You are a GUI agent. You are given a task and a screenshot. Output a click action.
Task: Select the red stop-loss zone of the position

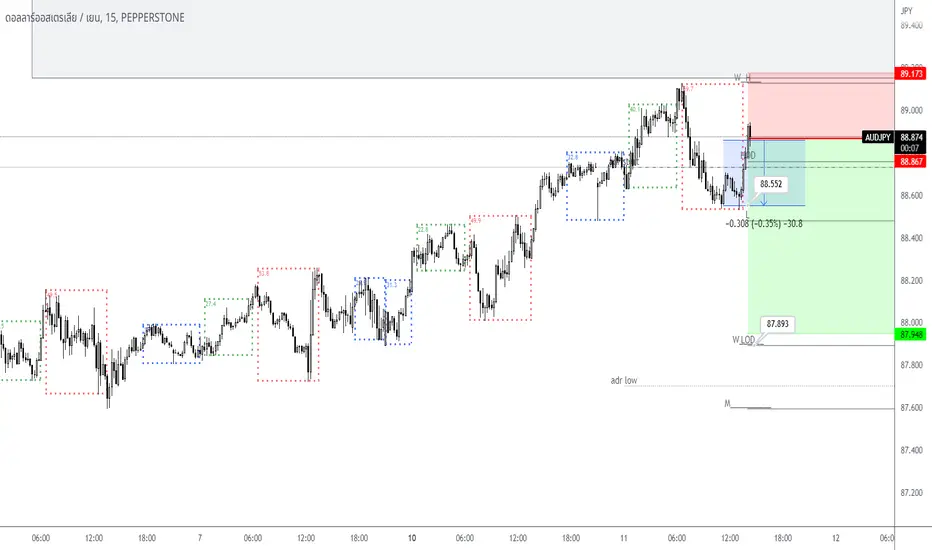pyautogui.click(x=821, y=106)
